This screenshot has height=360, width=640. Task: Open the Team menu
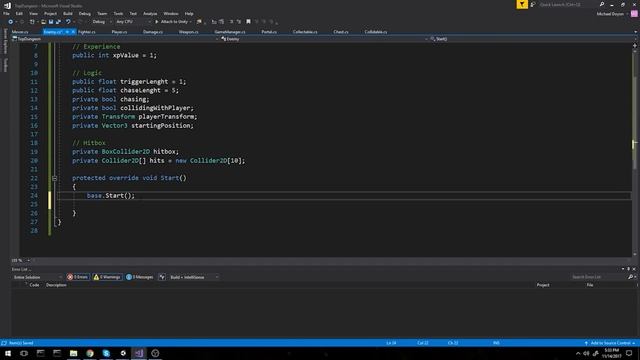tap(102, 13)
